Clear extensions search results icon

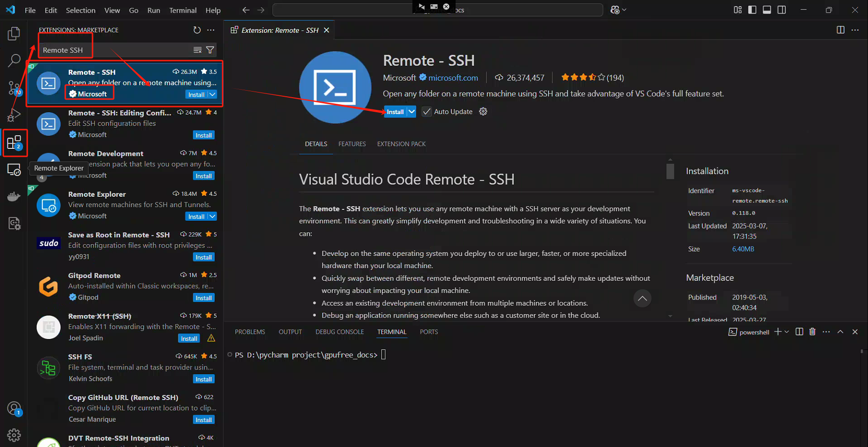click(198, 50)
